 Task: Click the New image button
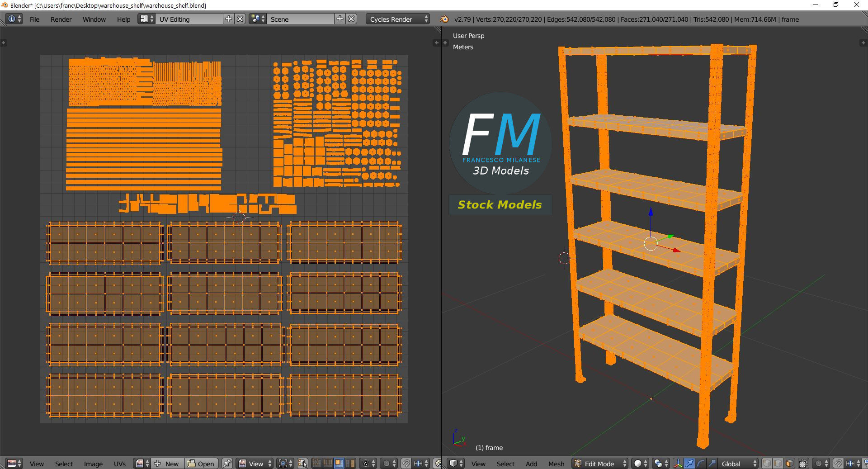click(167, 464)
